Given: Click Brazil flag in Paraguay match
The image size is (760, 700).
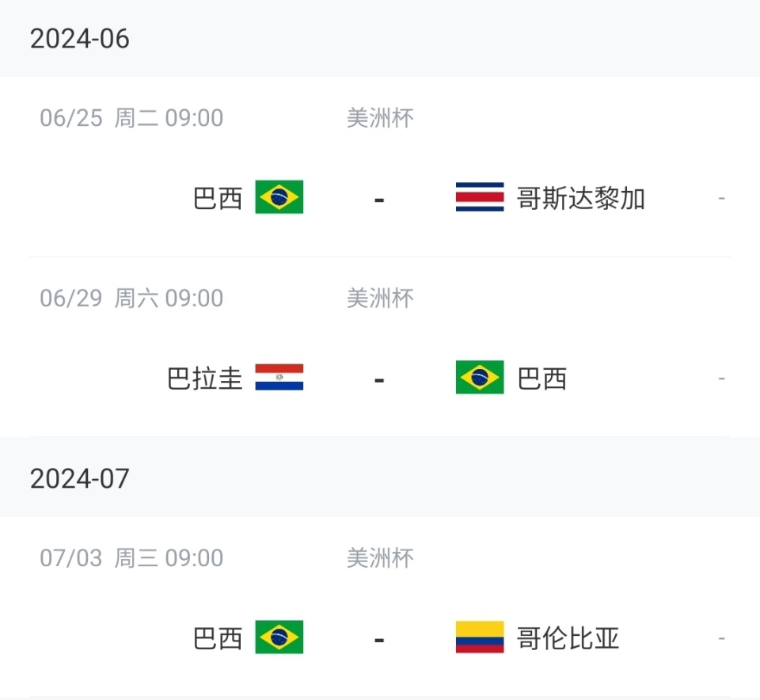Looking at the screenshot, I should point(480,378).
